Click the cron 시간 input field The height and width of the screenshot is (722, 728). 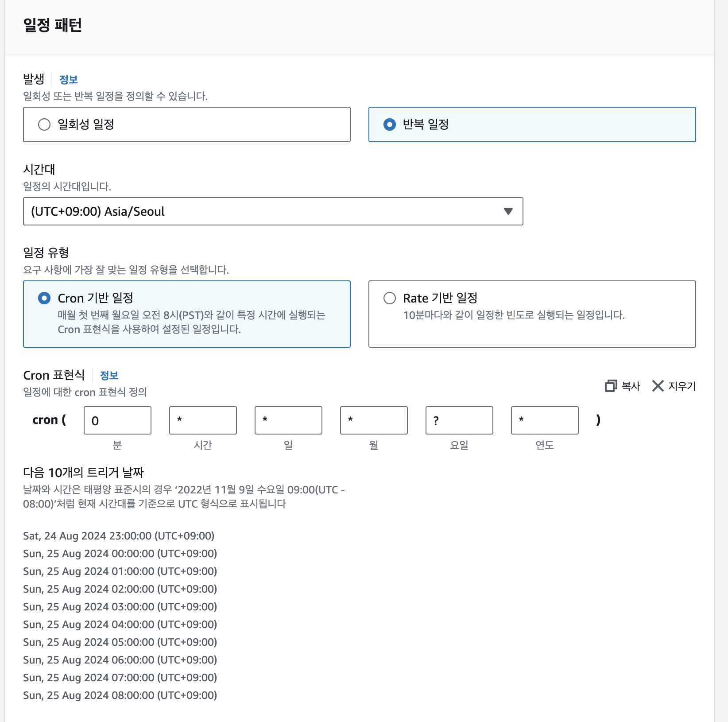coord(203,420)
